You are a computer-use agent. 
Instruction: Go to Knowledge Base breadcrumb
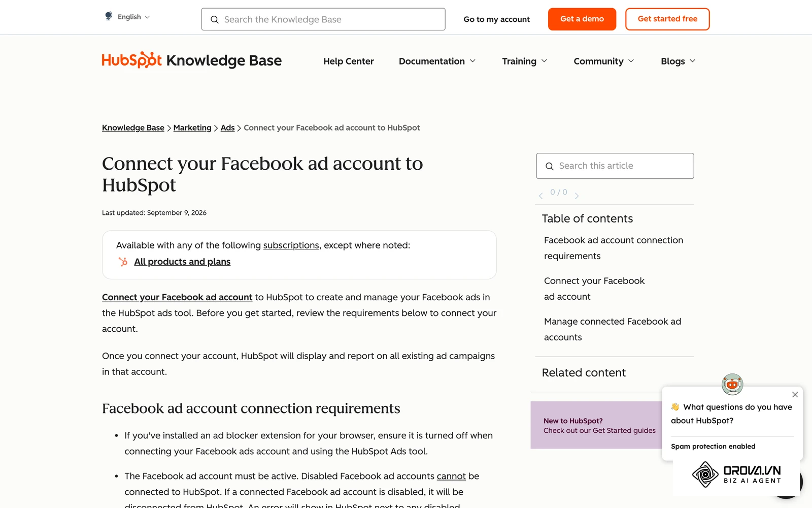(133, 128)
